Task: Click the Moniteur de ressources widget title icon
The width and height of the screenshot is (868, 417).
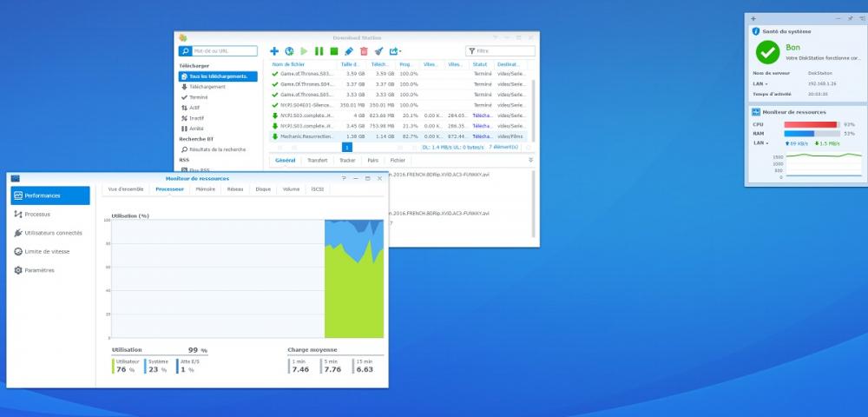Action: click(756, 112)
